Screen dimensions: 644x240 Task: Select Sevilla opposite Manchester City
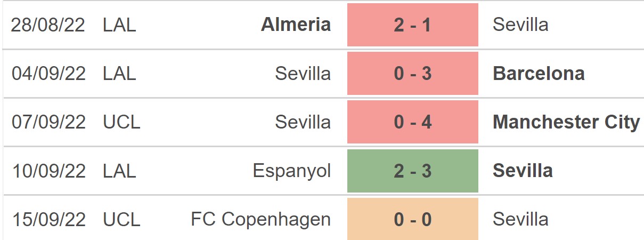[x=303, y=122]
